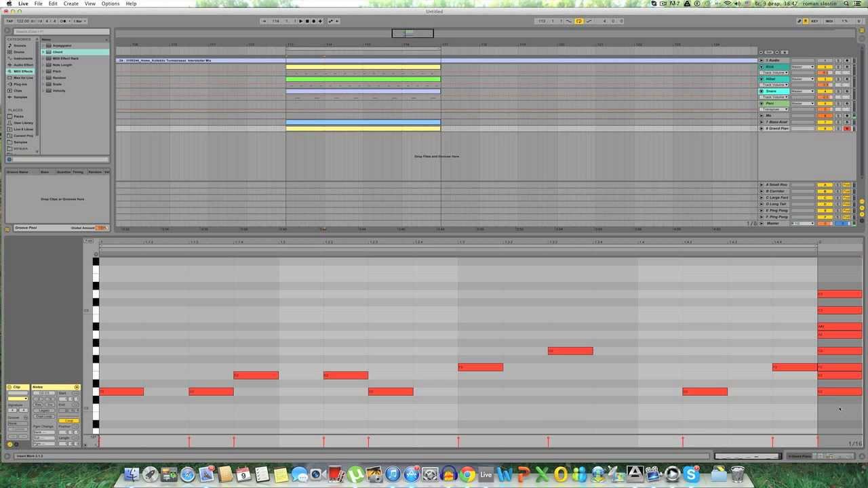Open the Kick track Master routing dropdown
Screen dimensions: 868x488
(x=803, y=67)
